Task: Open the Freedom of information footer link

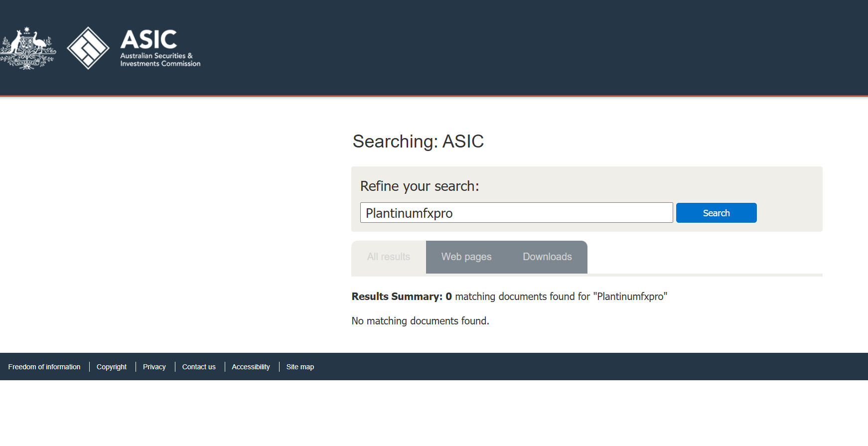Action: point(44,367)
